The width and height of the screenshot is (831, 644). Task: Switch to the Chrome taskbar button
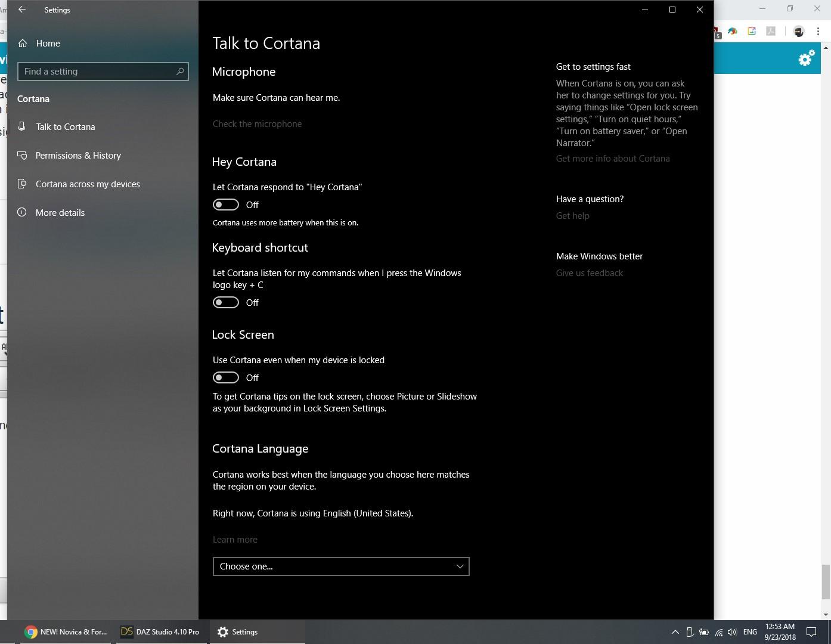click(x=66, y=632)
